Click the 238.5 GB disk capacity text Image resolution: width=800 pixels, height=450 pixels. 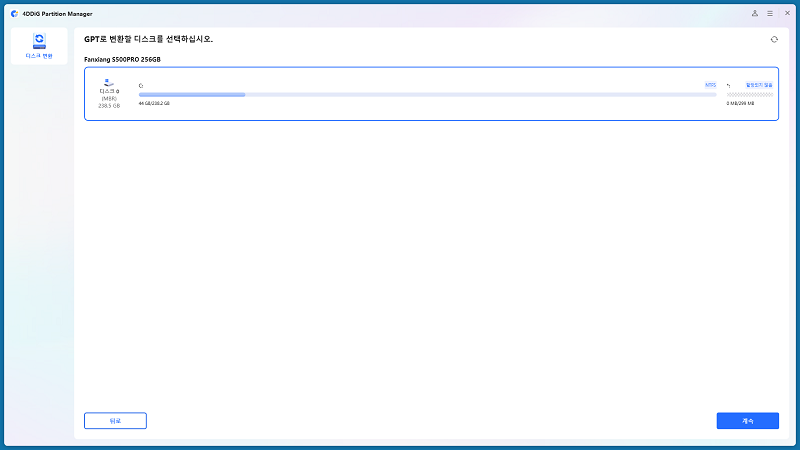pyautogui.click(x=109, y=106)
